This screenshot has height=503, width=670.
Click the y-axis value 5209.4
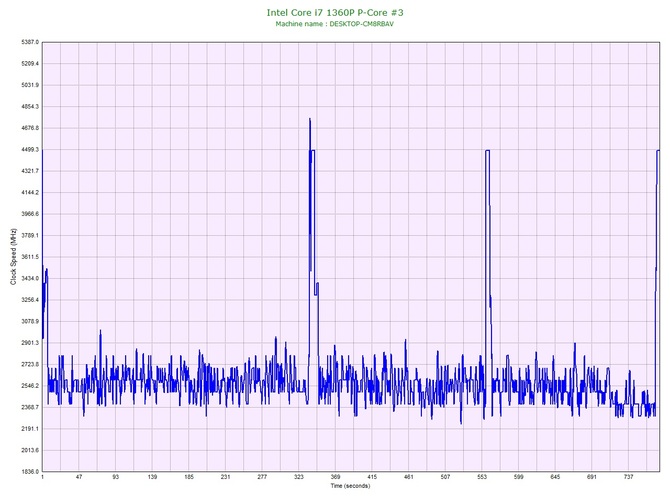30,64
